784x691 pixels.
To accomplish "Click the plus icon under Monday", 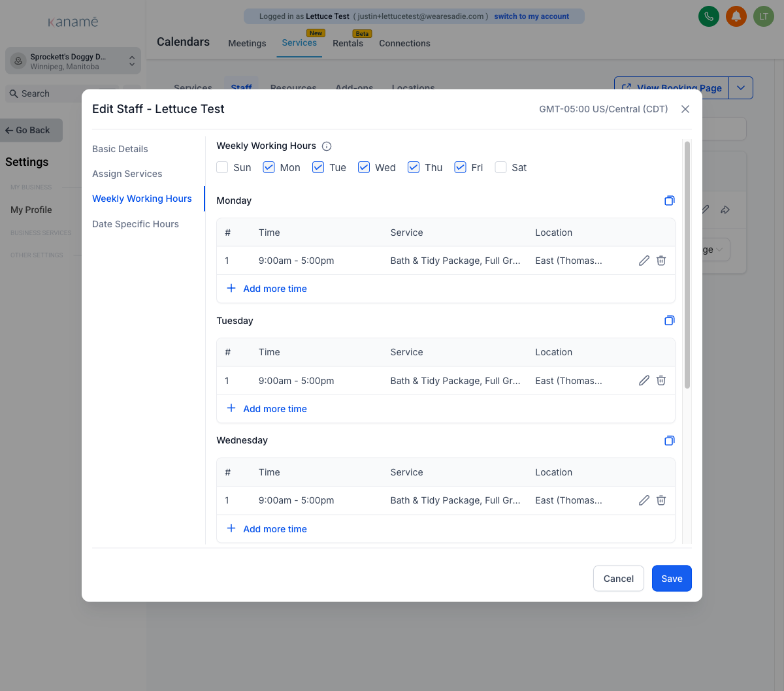I will [x=231, y=288].
